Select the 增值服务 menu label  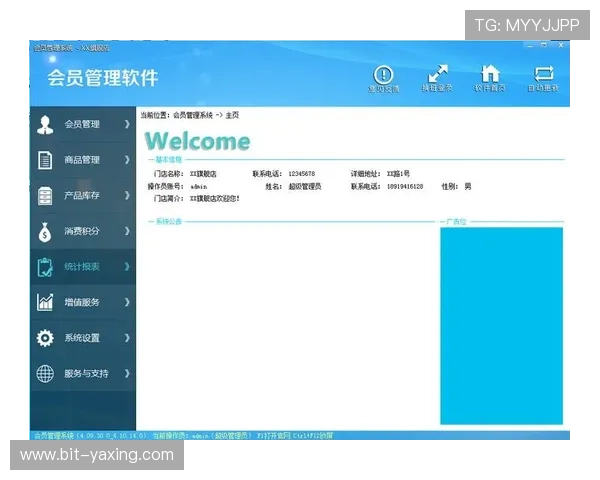pyautogui.click(x=82, y=302)
